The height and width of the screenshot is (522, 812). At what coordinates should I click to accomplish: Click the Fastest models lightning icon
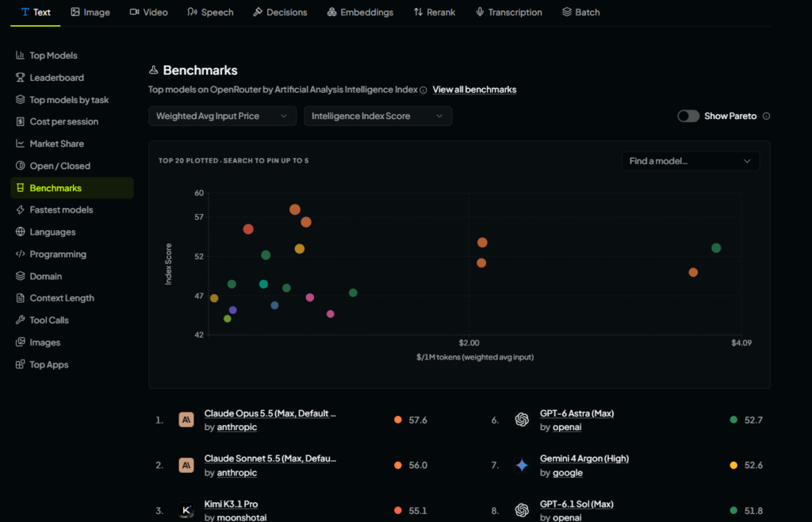20,209
